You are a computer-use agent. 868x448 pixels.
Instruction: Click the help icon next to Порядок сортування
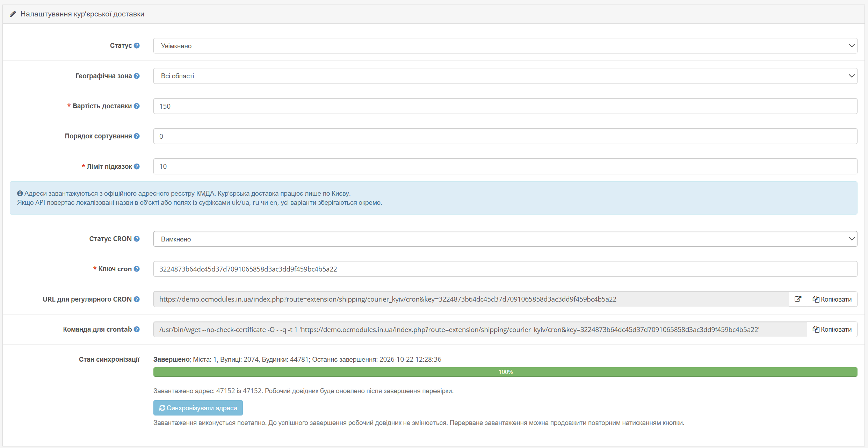[137, 136]
